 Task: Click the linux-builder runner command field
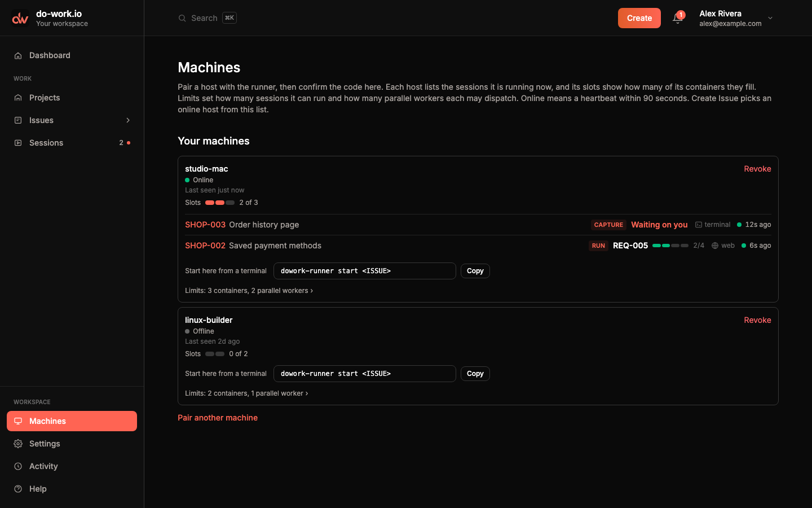365,374
